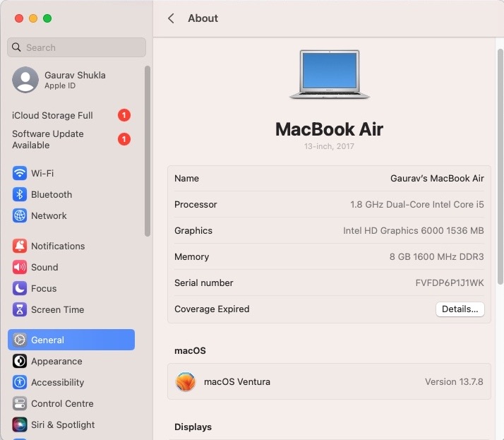Click the Coverage Expired label

pyautogui.click(x=212, y=309)
